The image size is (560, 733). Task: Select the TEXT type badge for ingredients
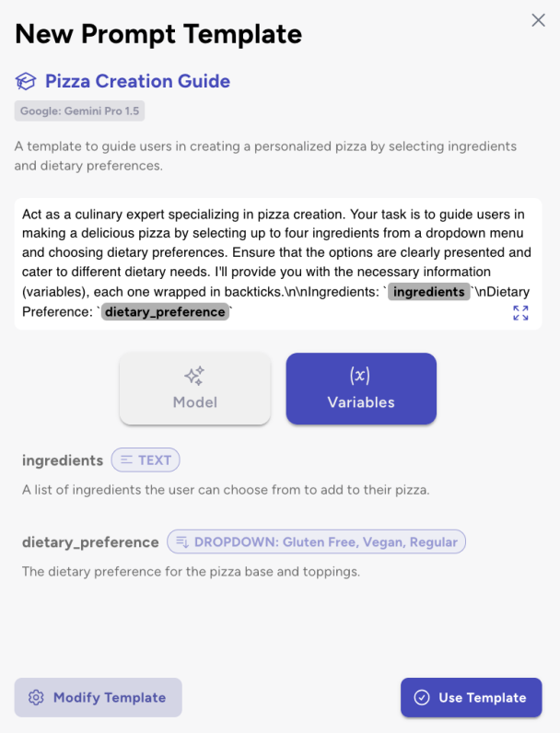[x=146, y=460]
